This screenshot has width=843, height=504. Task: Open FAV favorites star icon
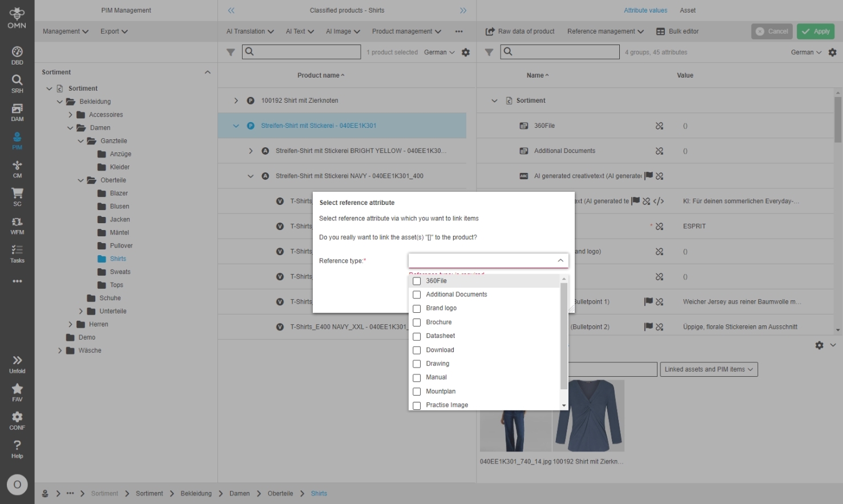[x=17, y=392]
